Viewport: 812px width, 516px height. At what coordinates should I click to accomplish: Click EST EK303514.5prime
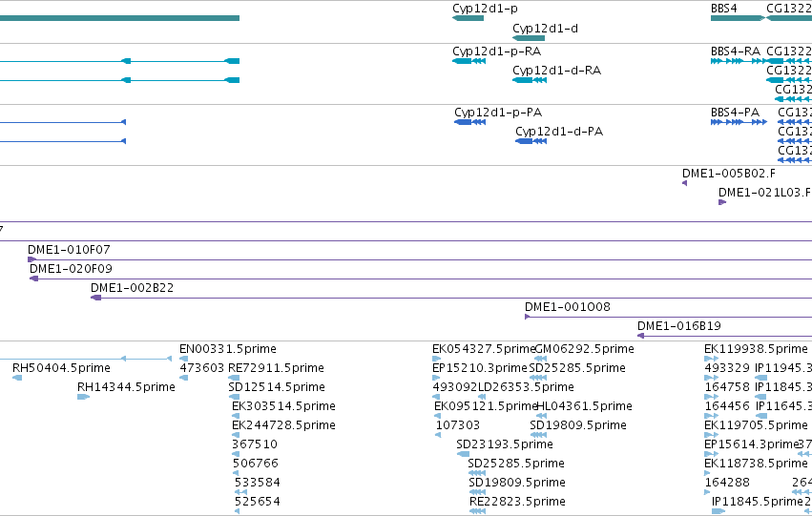tap(283, 406)
